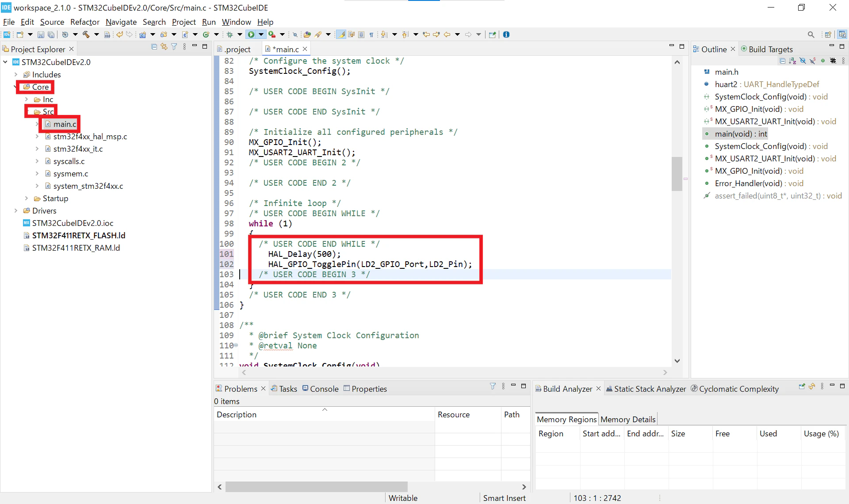
Task: Click the Problems view filter icon
Action: (x=493, y=386)
